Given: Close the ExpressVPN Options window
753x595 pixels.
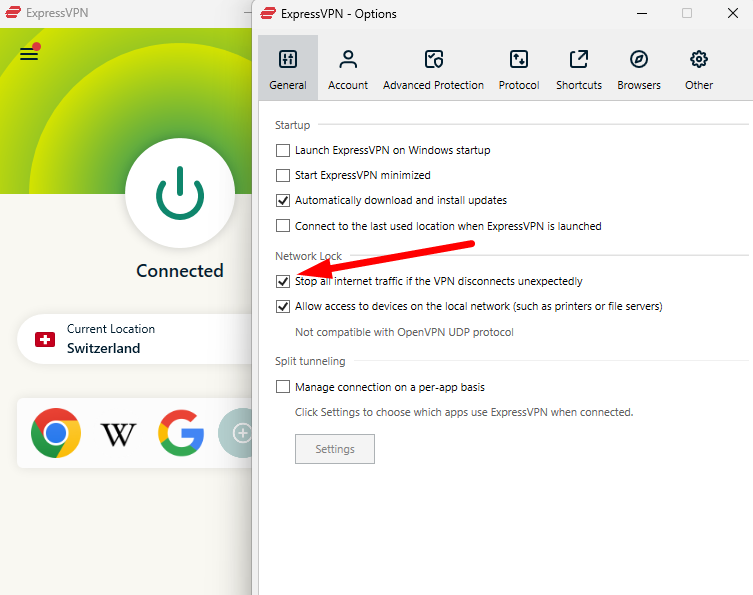Looking at the screenshot, I should click(732, 13).
